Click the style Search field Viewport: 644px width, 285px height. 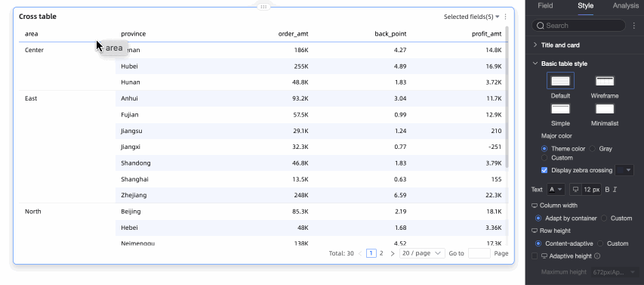click(578, 26)
